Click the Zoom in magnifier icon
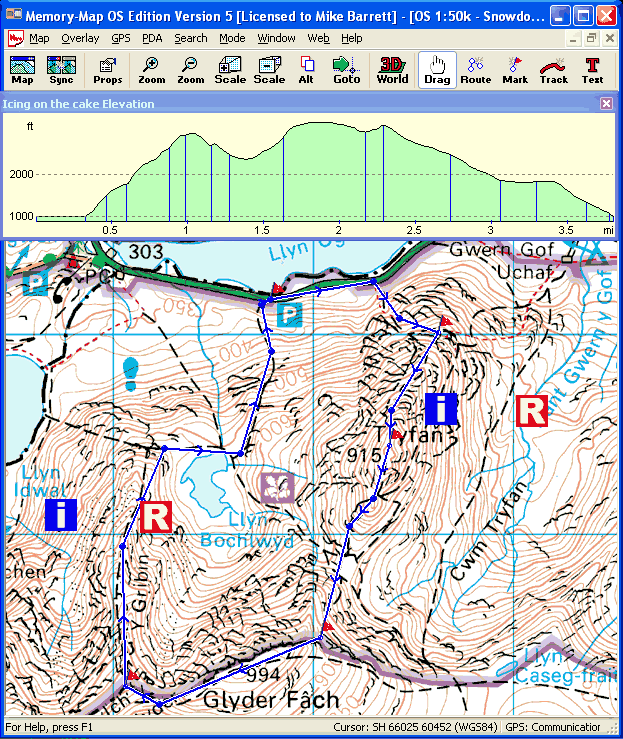This screenshot has height=739, width=623. pos(151,70)
